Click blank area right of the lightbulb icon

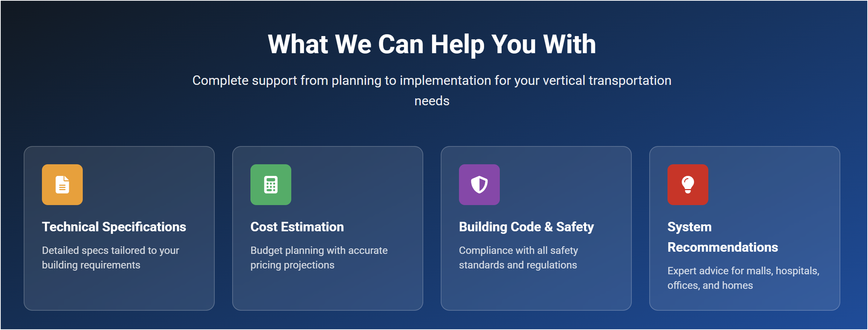tap(773, 185)
